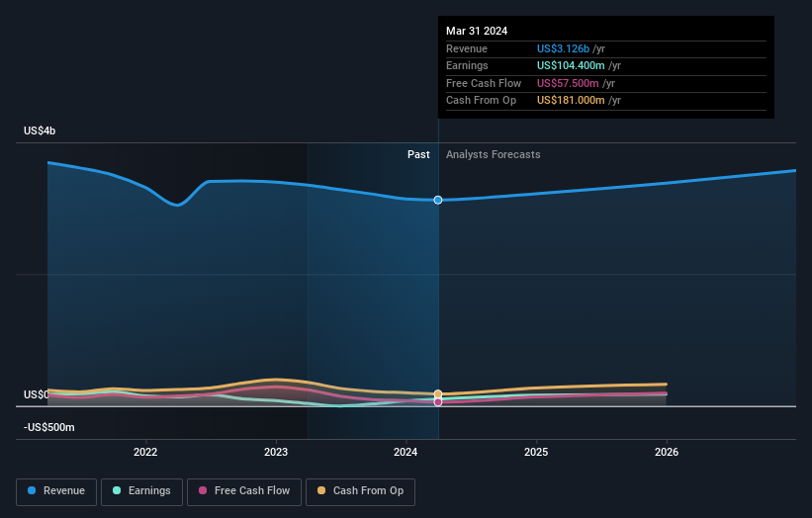The image size is (812, 518).
Task: Toggle the Free Cash Flow legend button
Action: pos(244,491)
